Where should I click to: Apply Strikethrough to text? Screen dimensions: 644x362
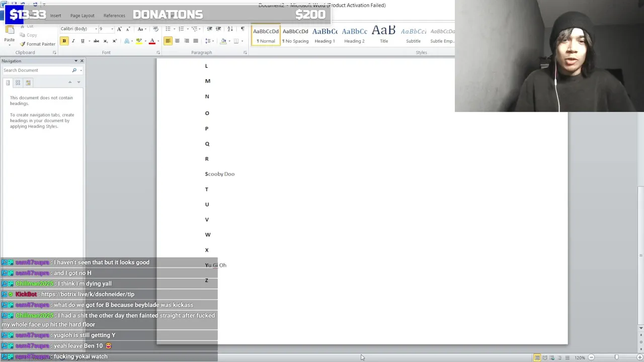coord(96,41)
